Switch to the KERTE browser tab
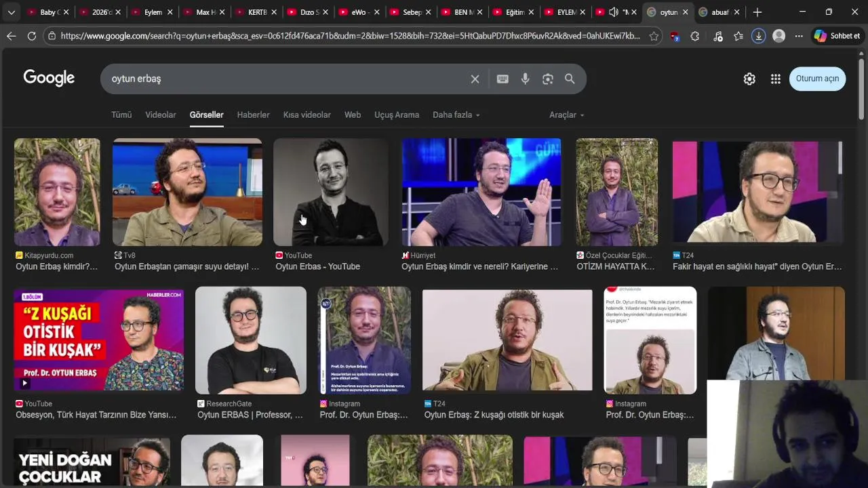Viewport: 868px width, 488px height. (x=256, y=12)
